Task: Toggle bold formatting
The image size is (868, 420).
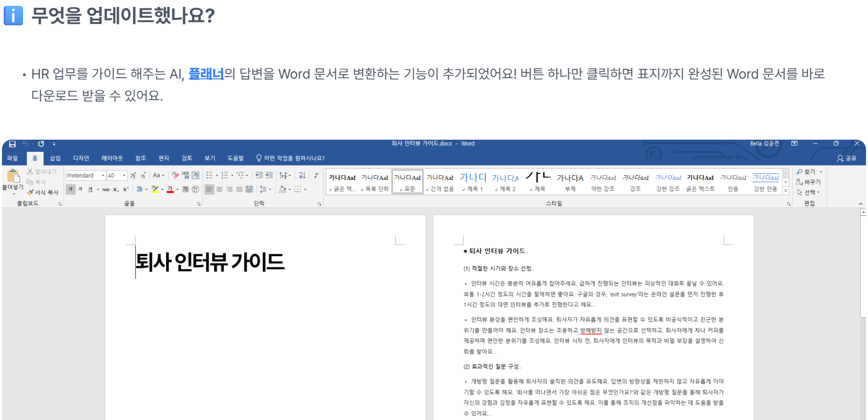Action: pos(70,189)
